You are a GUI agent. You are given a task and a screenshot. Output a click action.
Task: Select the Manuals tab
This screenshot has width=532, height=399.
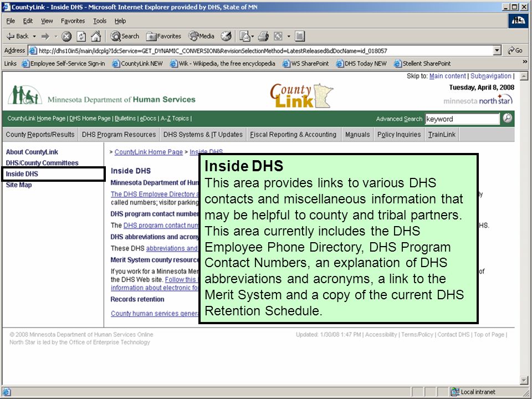[x=357, y=134]
